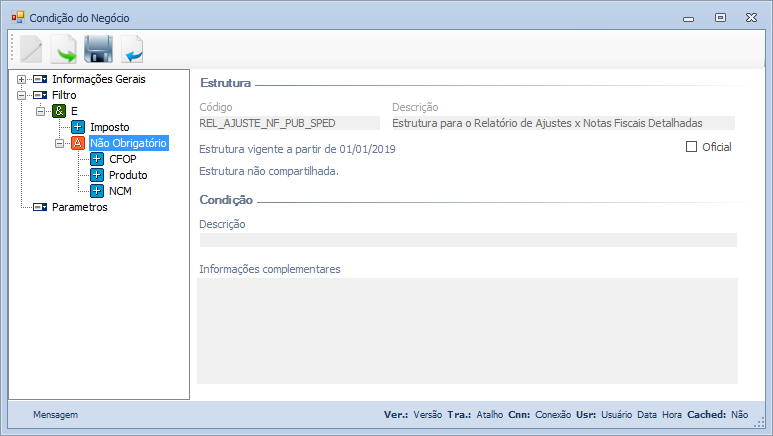
Task: Click the blue undo arrow toolbar icon
Action: pos(132,49)
